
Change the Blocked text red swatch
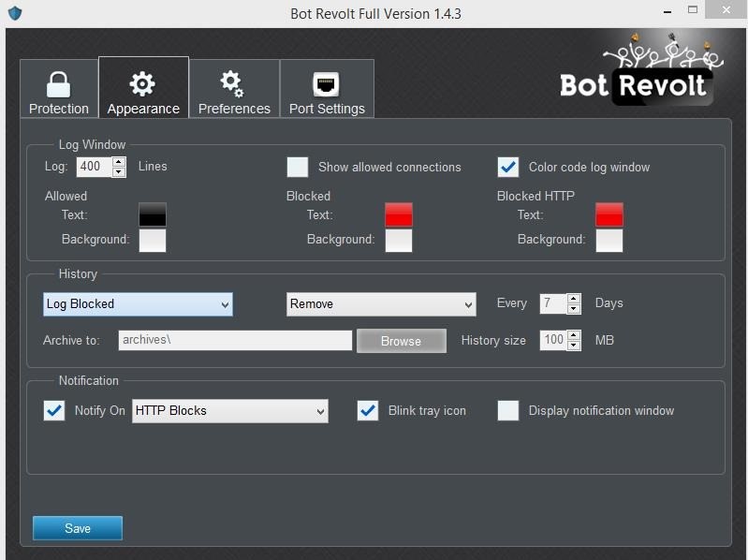[399, 214]
